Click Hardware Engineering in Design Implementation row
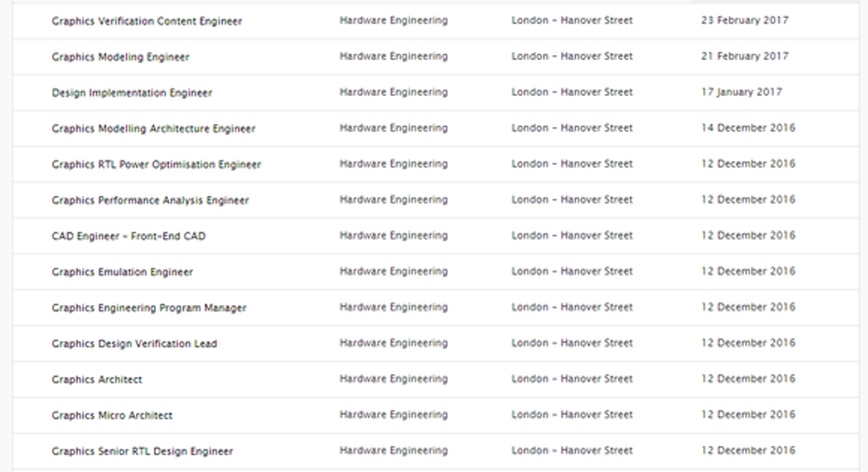Image resolution: width=868 pixels, height=472 pixels. [393, 92]
